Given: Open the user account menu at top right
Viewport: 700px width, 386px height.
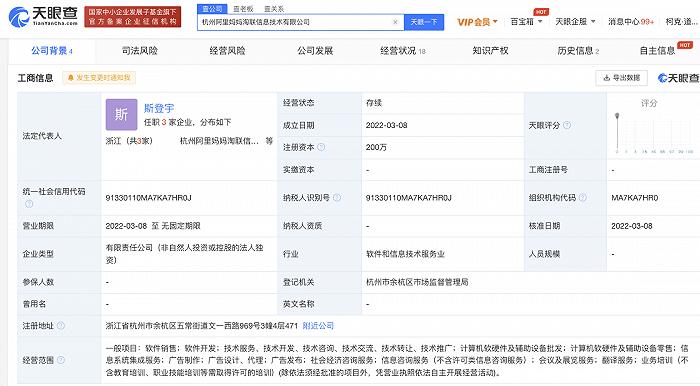Looking at the screenshot, I should click(682, 21).
